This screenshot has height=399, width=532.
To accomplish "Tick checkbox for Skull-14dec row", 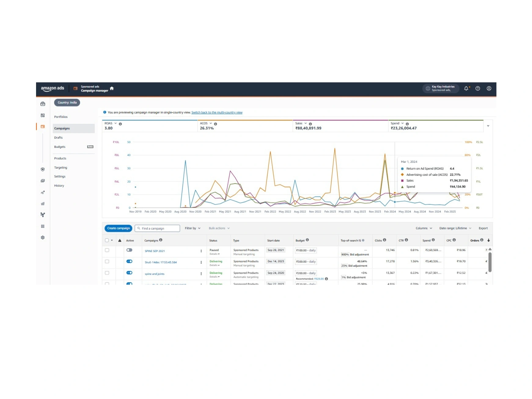I will [x=107, y=262].
